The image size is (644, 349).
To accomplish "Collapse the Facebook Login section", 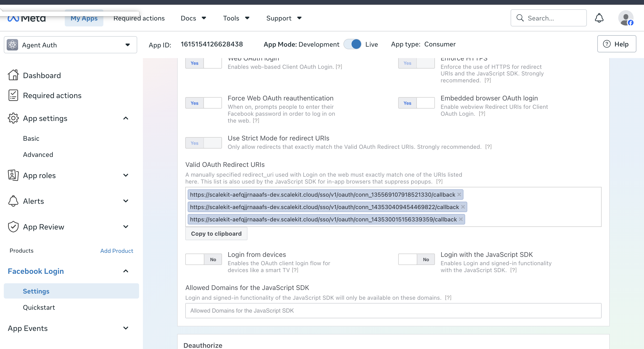I will (x=126, y=271).
